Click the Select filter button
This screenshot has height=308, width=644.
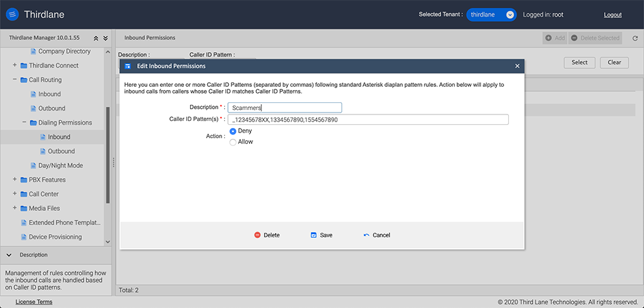(580, 62)
